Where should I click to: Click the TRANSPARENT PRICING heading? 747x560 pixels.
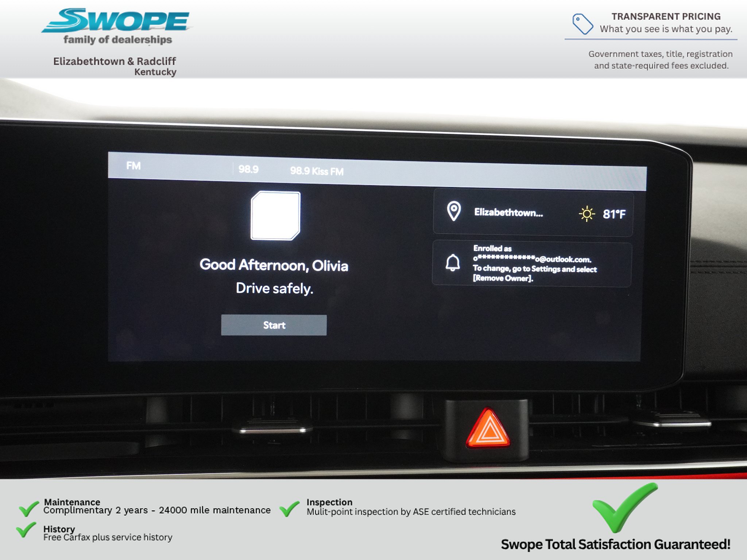pyautogui.click(x=666, y=17)
